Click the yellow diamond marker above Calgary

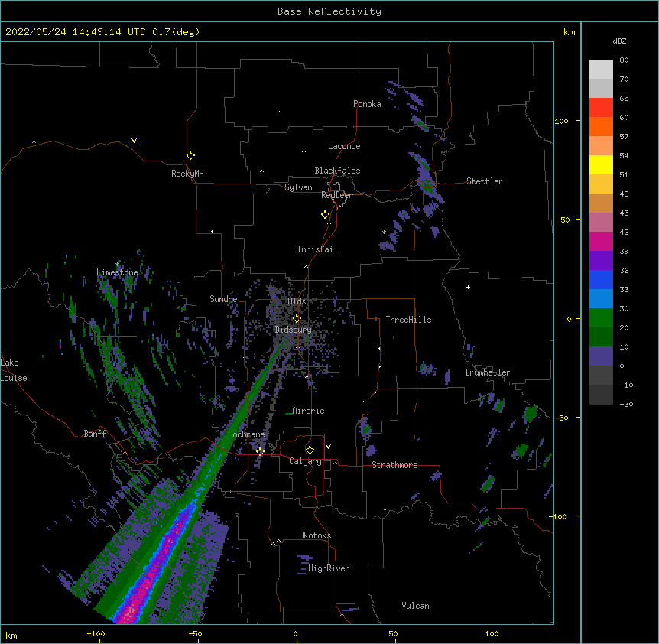pos(310,450)
